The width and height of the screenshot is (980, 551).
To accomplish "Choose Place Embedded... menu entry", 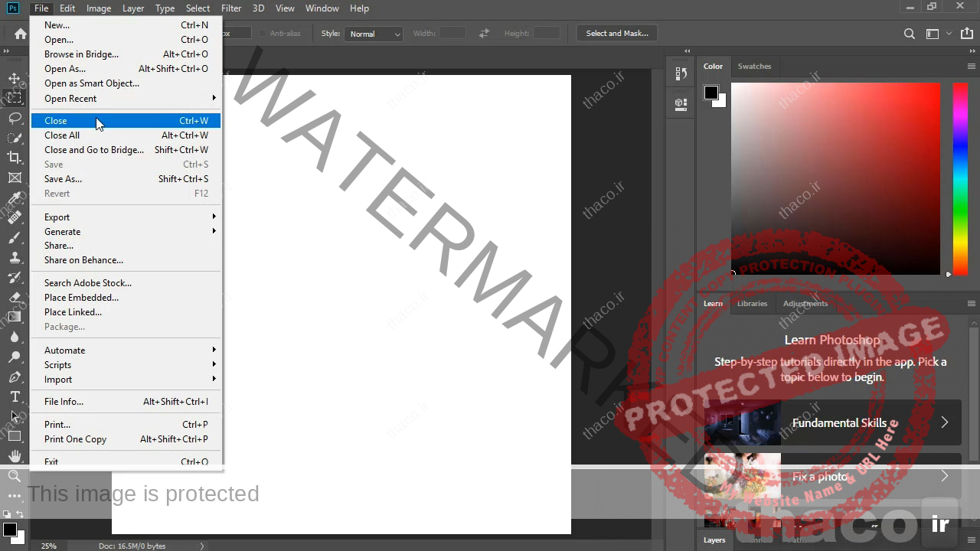I will coord(126,298).
